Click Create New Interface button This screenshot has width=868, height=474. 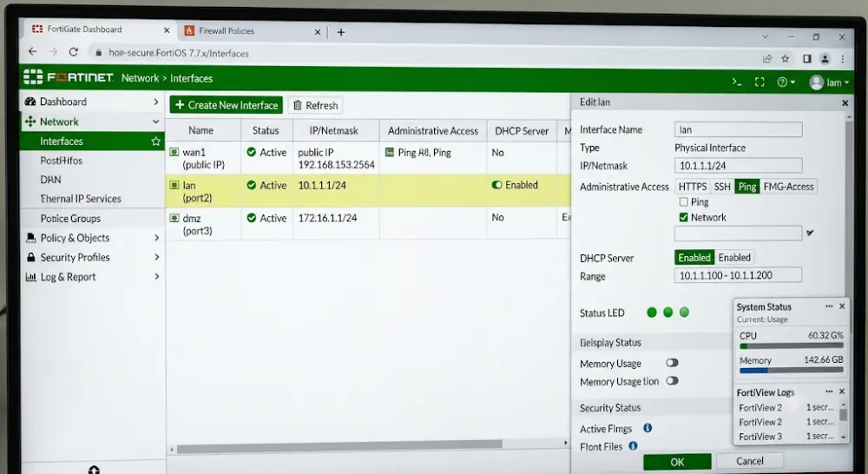226,105
